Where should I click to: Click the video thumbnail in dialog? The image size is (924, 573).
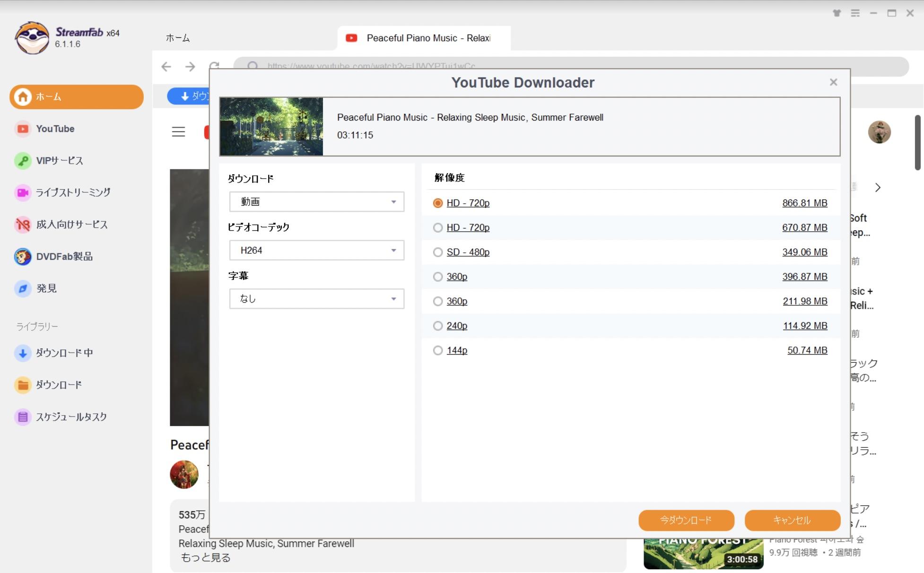[x=271, y=127]
